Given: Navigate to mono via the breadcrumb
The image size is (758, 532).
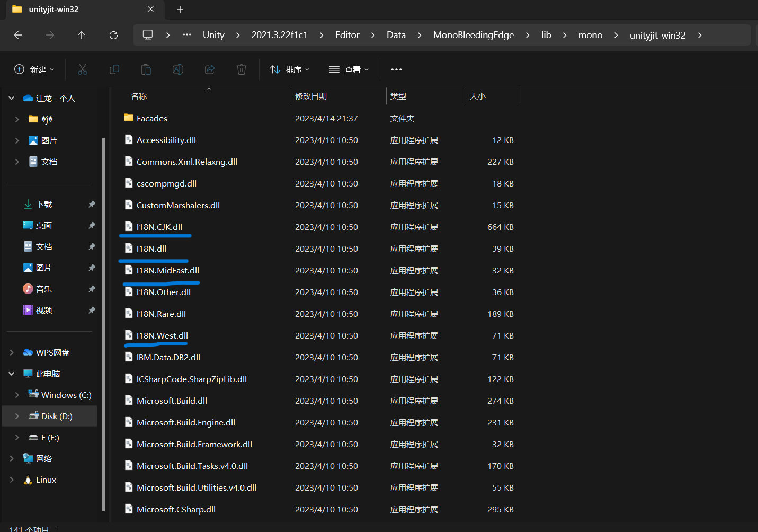Looking at the screenshot, I should click(x=590, y=35).
